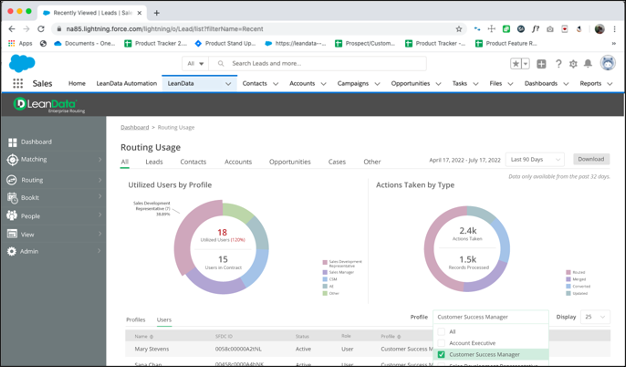Image resolution: width=626 pixels, height=367 pixels.
Task: Follow the Dashboard breadcrumb link
Action: [x=135, y=127]
